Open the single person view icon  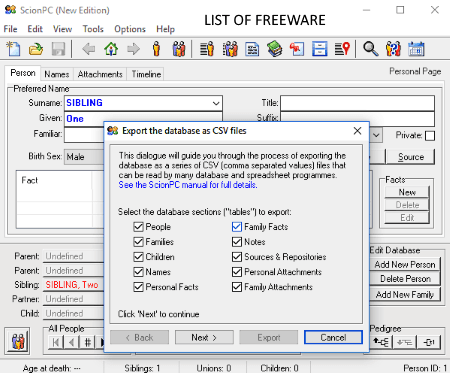coord(156,49)
